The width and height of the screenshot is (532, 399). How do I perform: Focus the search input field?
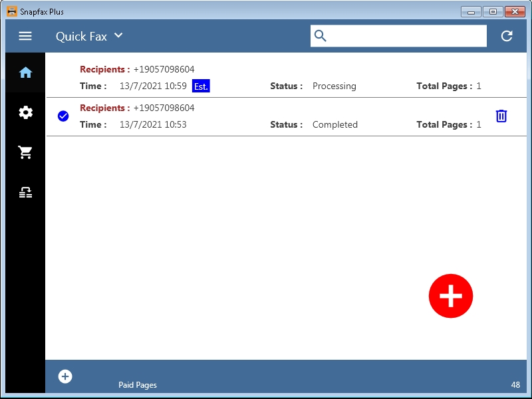pyautogui.click(x=407, y=36)
